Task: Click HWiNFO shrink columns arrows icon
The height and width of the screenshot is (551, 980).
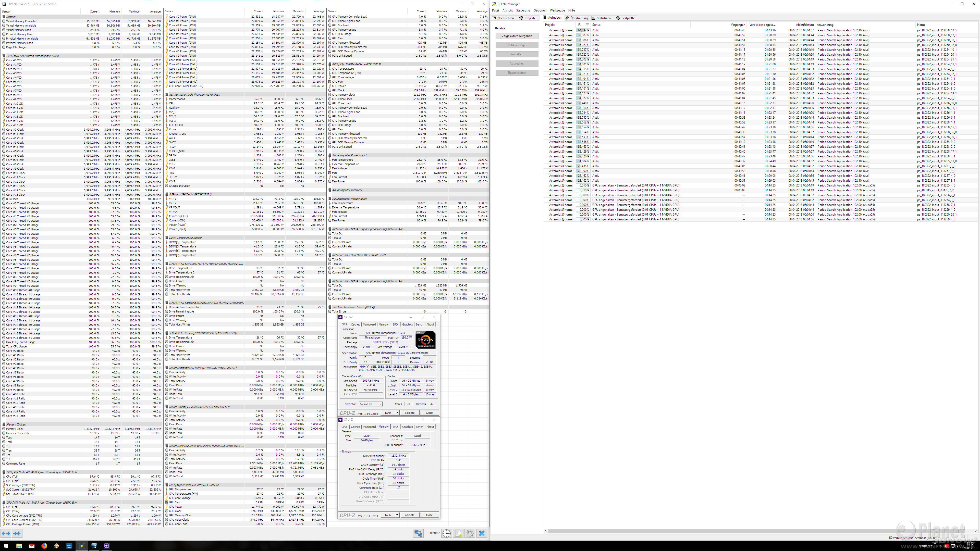Action: 17,533
